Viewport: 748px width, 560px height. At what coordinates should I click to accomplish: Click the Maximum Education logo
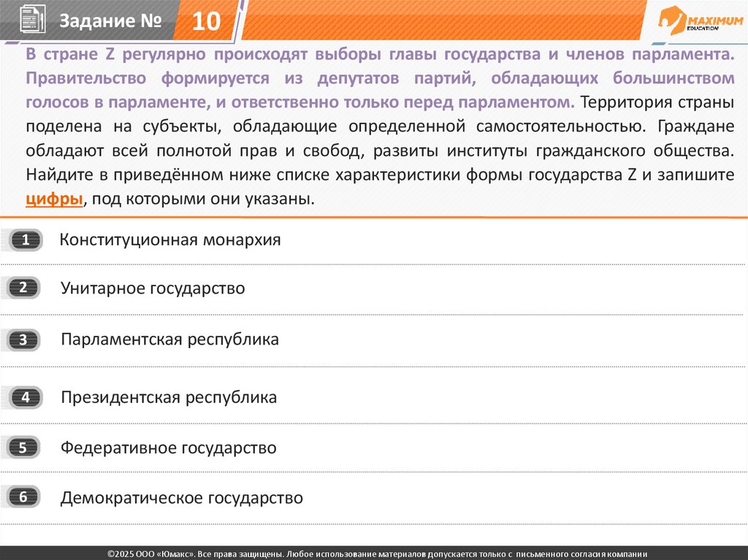coord(701,21)
